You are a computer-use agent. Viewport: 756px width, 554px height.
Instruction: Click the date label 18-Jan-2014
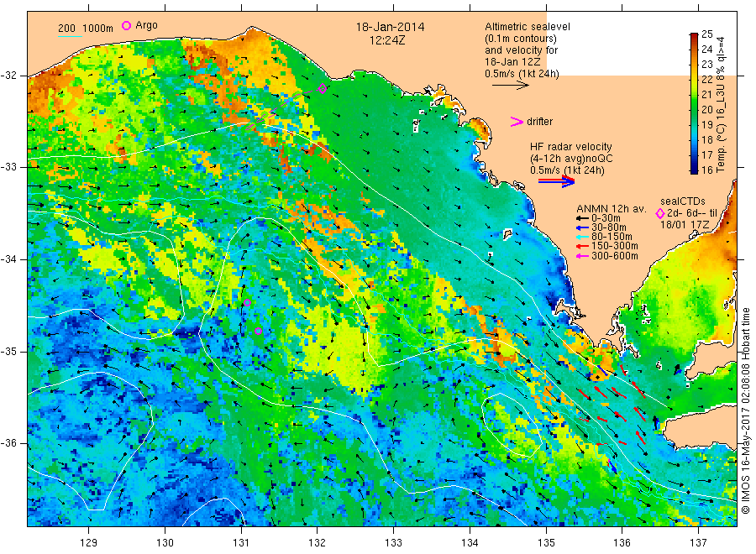pos(390,27)
